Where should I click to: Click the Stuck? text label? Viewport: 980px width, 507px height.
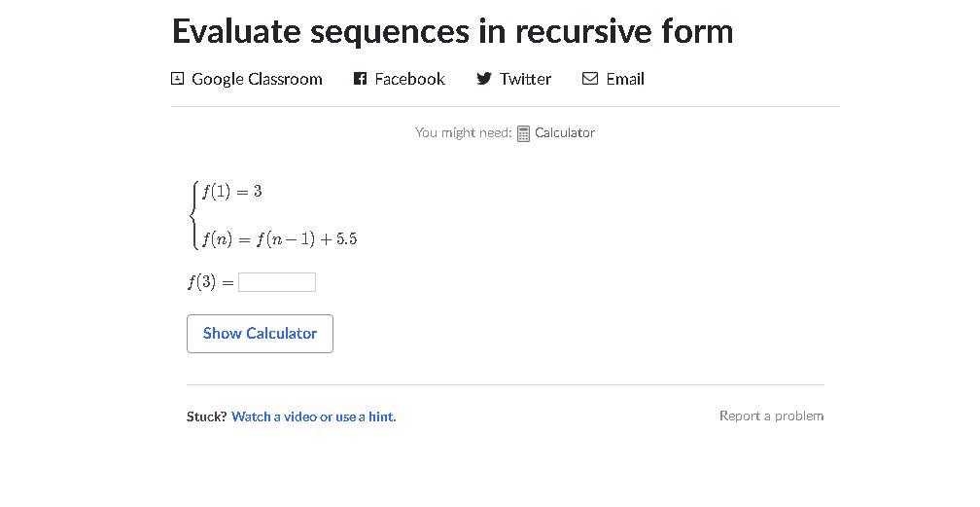[206, 416]
